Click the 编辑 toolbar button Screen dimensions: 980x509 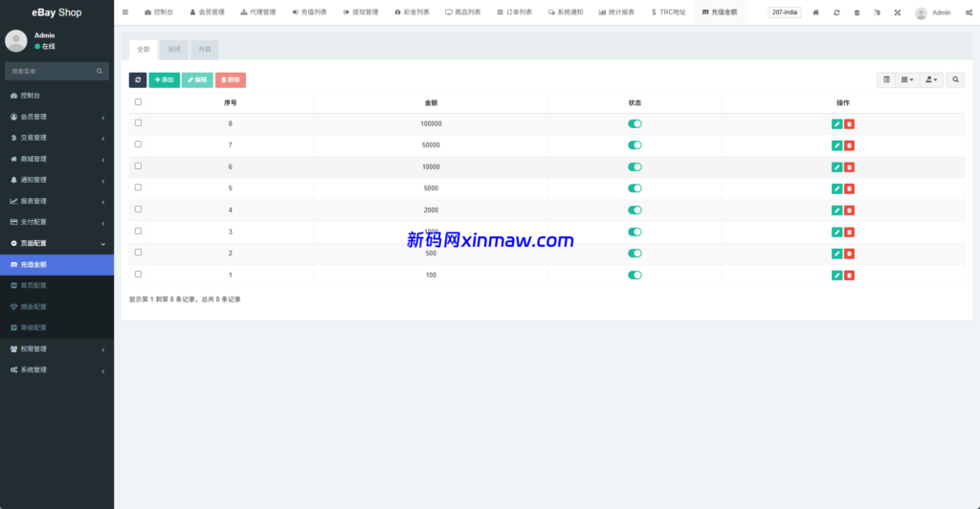click(197, 80)
